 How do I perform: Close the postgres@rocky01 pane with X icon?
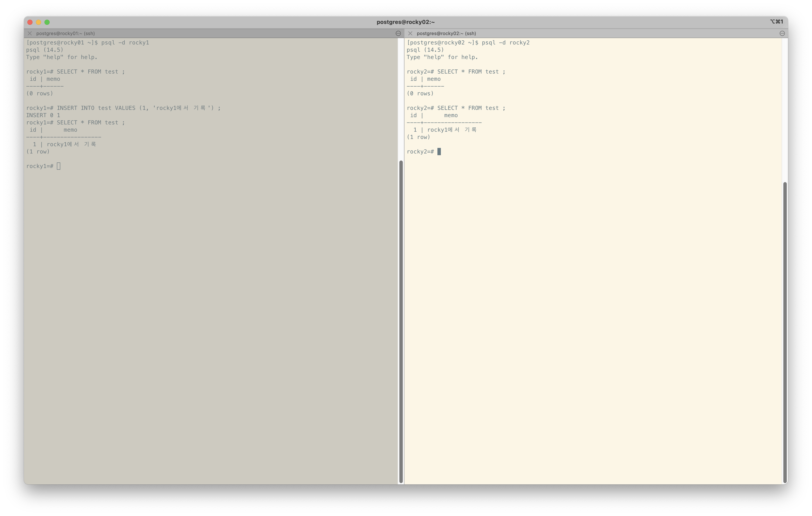tap(30, 33)
